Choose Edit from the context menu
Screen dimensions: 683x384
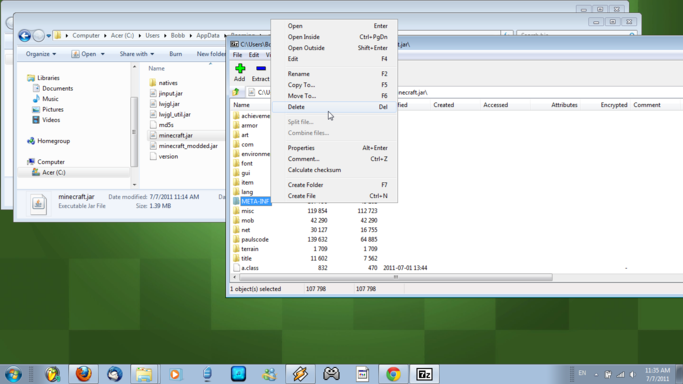[334, 59]
